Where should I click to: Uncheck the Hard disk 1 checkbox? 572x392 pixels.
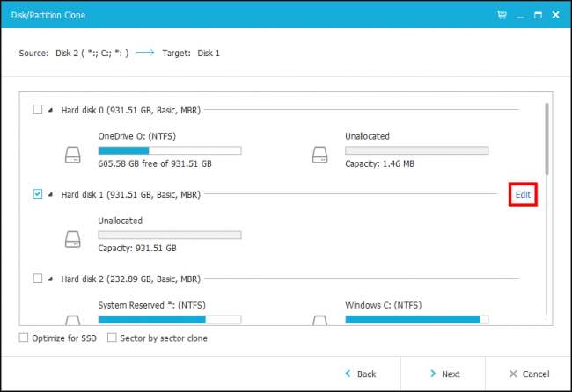point(37,194)
